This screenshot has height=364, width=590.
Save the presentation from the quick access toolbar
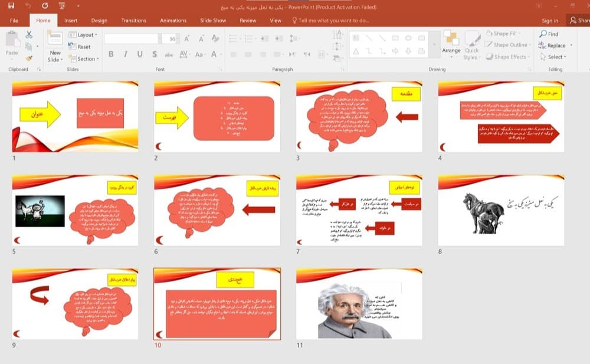coord(11,6)
